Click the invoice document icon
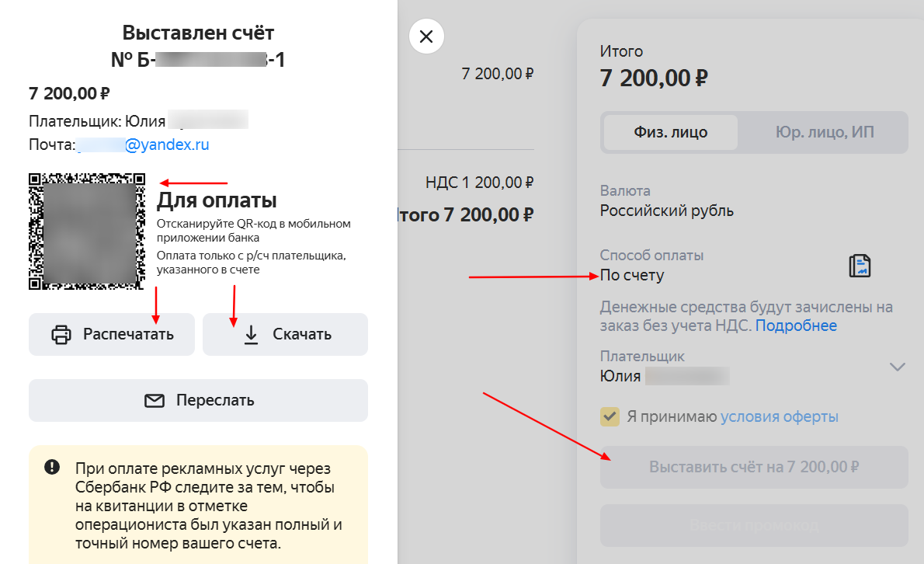 click(x=860, y=266)
